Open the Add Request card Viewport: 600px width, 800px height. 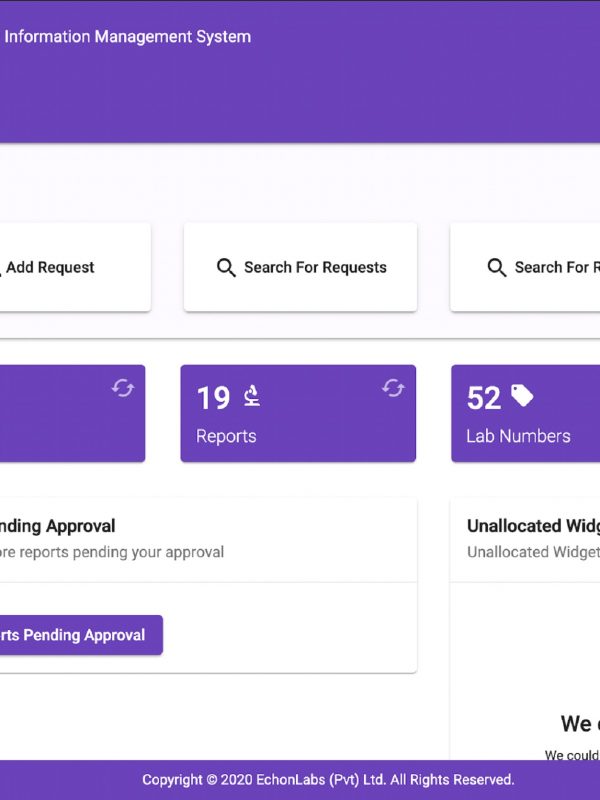[x=50, y=267]
